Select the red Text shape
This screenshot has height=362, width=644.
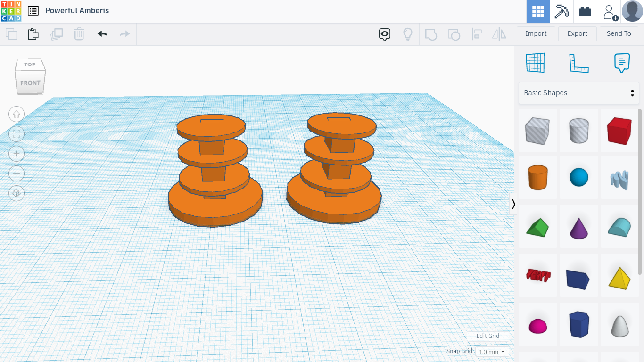(x=538, y=275)
